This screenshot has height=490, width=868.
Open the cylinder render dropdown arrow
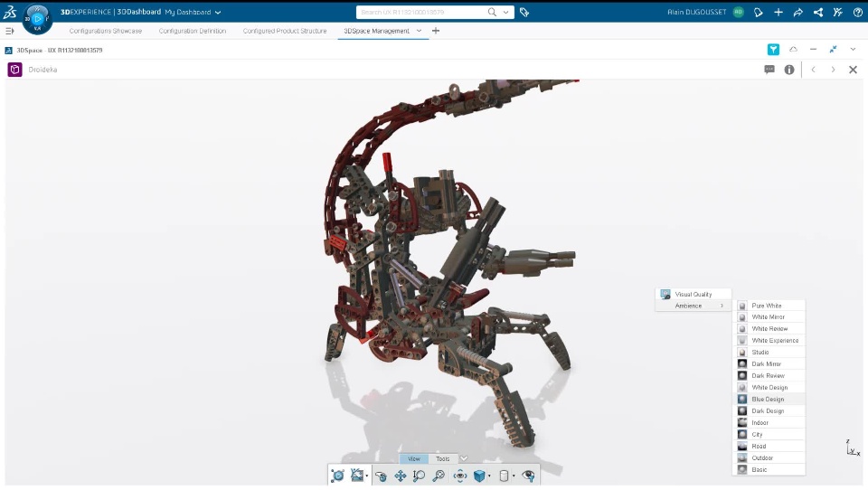point(514,476)
